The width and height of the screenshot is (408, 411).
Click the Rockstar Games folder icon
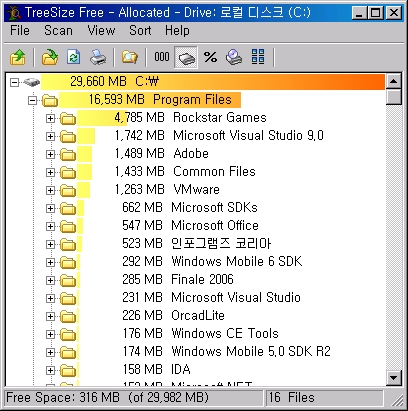(x=68, y=118)
